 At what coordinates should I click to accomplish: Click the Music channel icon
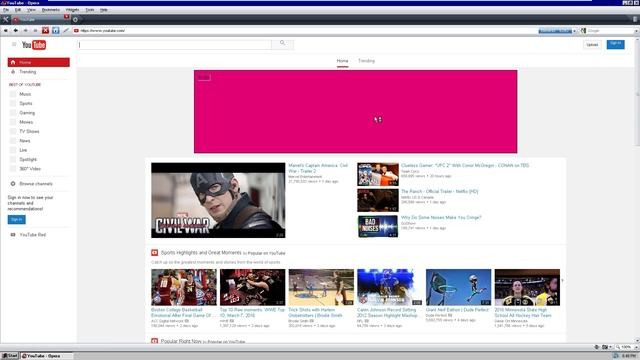(13, 94)
